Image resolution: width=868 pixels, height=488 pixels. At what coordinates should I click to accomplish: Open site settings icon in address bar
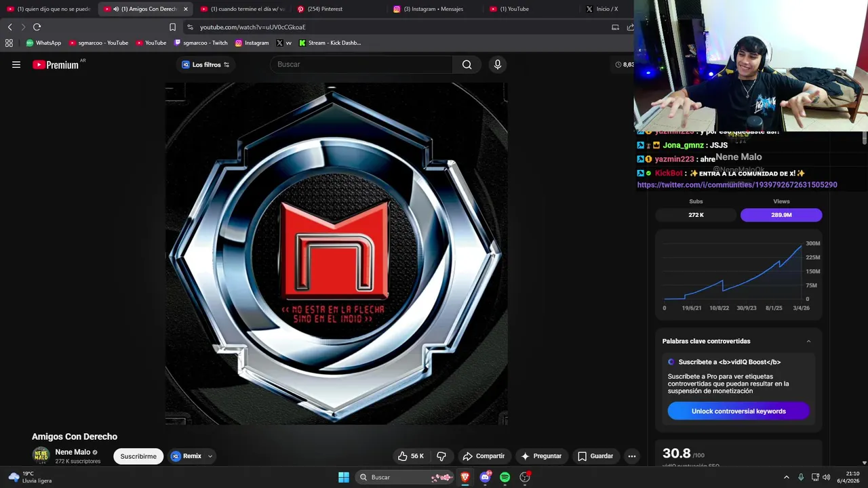click(x=190, y=27)
